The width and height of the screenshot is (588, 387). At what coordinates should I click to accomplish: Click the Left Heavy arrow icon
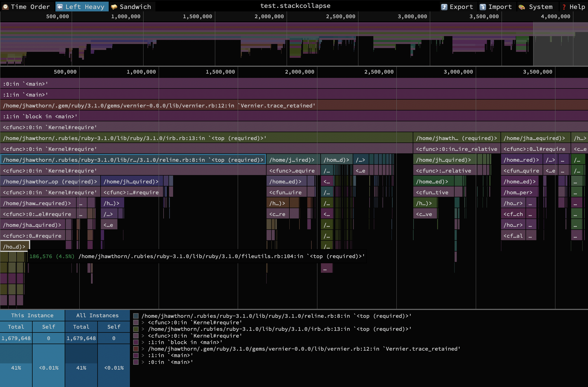point(60,7)
